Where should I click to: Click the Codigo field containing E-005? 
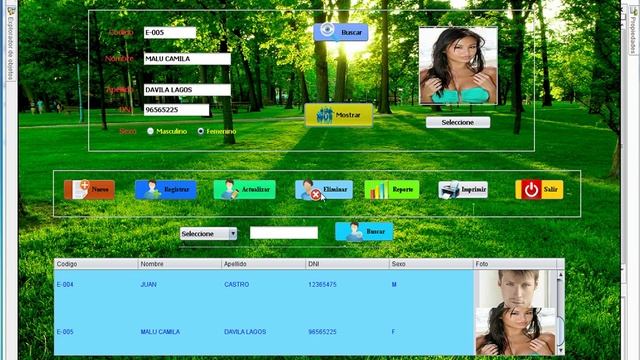[170, 33]
